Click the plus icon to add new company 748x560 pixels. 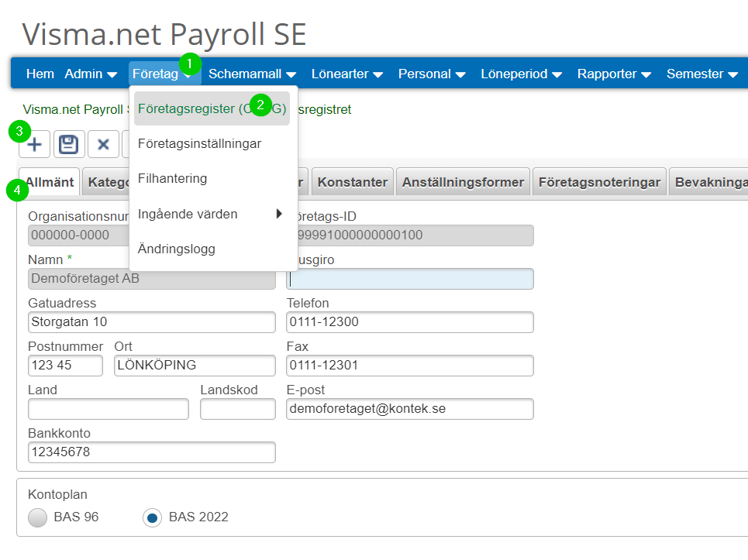tap(34, 144)
